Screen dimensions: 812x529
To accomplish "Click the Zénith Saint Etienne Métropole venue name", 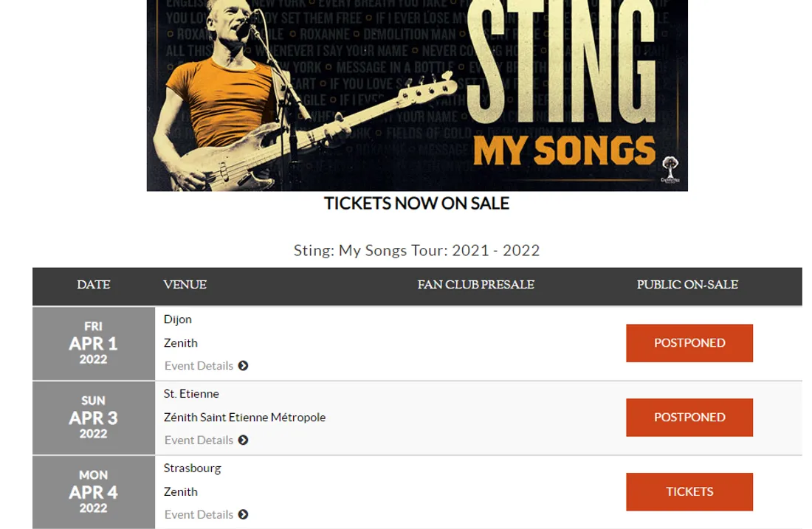I will tap(244, 418).
